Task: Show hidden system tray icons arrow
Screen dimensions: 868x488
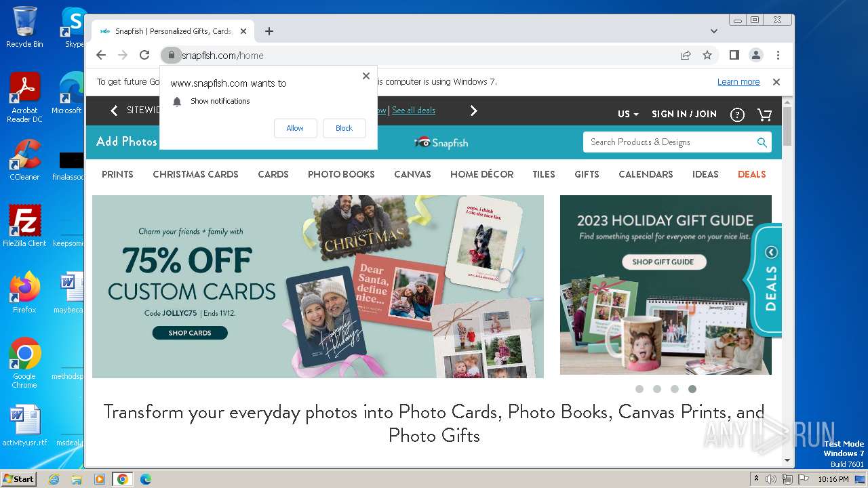Action: pos(756,479)
